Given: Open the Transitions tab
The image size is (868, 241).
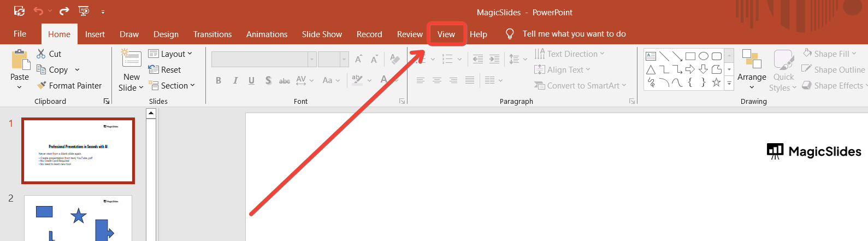Looking at the screenshot, I should pos(212,34).
